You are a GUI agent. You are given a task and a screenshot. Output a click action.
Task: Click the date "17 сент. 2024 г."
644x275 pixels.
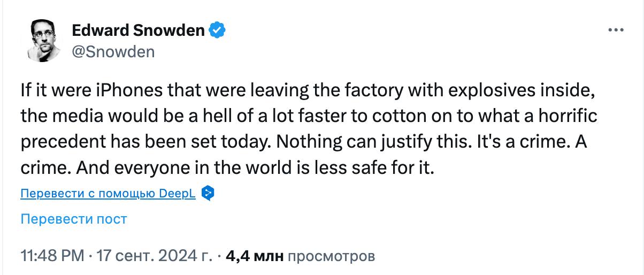point(155,256)
